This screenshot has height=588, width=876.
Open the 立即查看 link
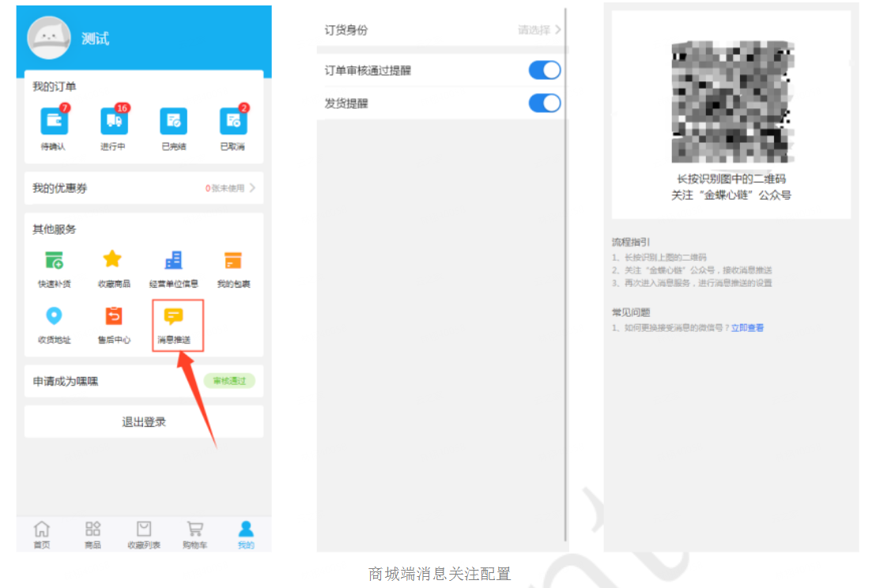pyautogui.click(x=747, y=328)
